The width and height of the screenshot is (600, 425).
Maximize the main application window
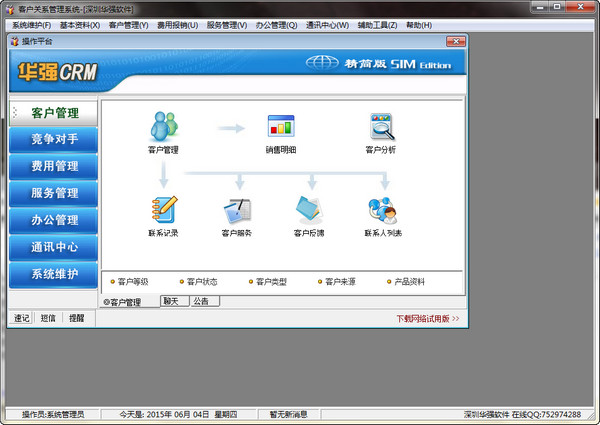click(557, 7)
